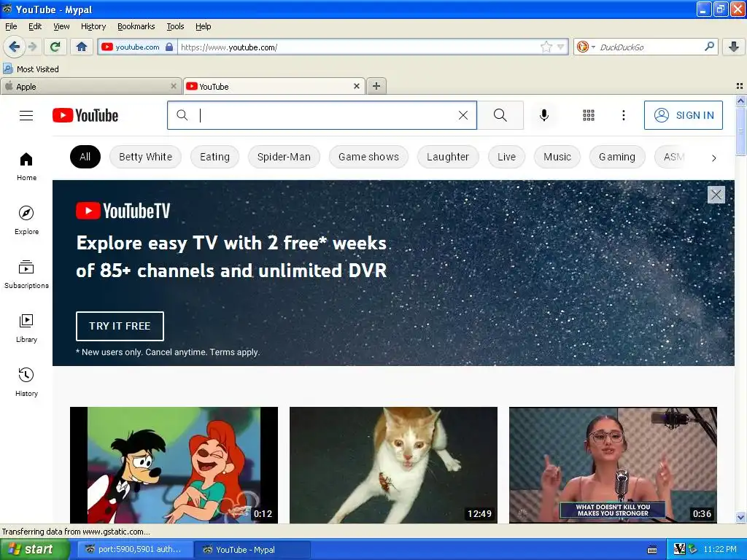Open the list all tabs button
The height and width of the screenshot is (560, 747).
[740, 86]
